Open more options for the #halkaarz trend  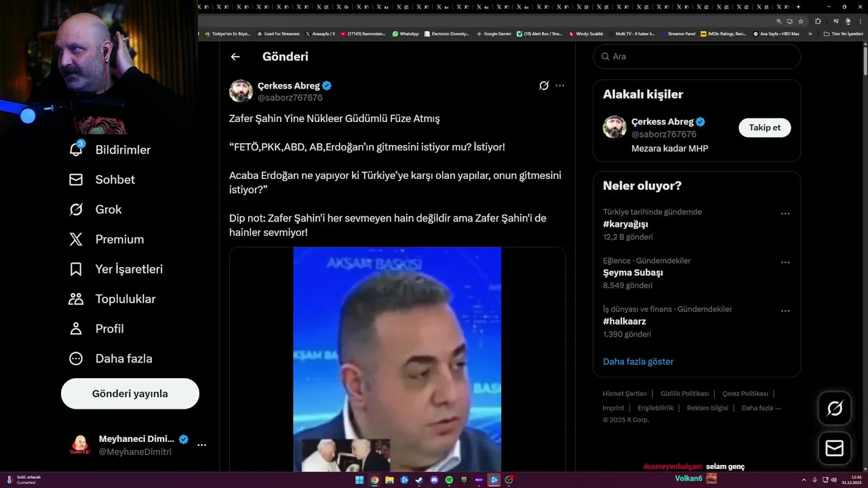pyautogui.click(x=785, y=311)
